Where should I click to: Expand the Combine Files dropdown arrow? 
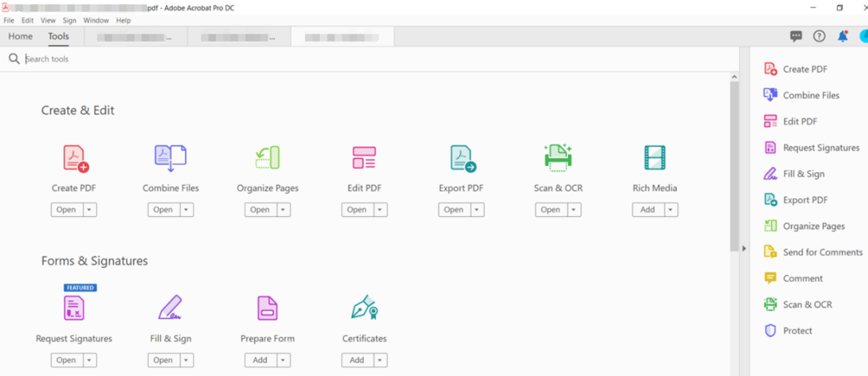tap(187, 210)
